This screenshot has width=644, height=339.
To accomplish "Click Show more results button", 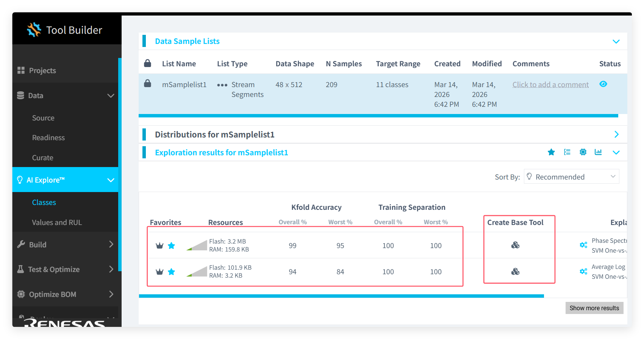I will click(594, 308).
